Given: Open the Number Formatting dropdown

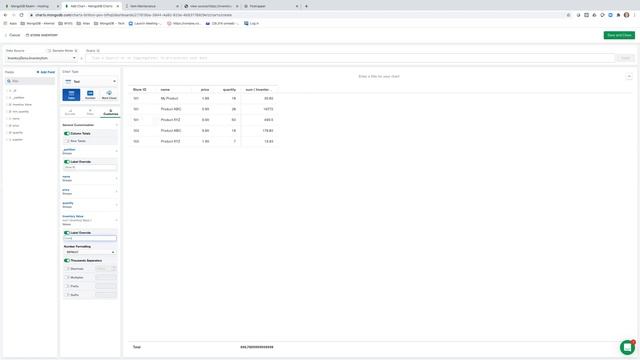Looking at the screenshot, I should click(x=90, y=252).
